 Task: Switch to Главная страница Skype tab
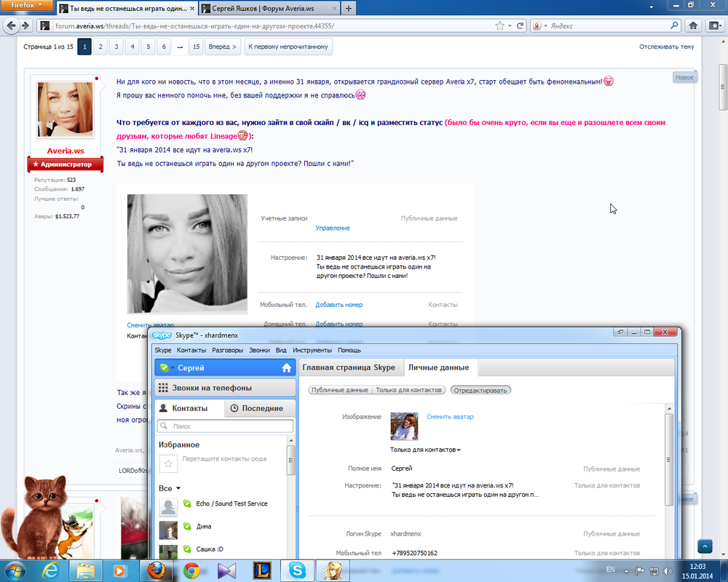[349, 367]
